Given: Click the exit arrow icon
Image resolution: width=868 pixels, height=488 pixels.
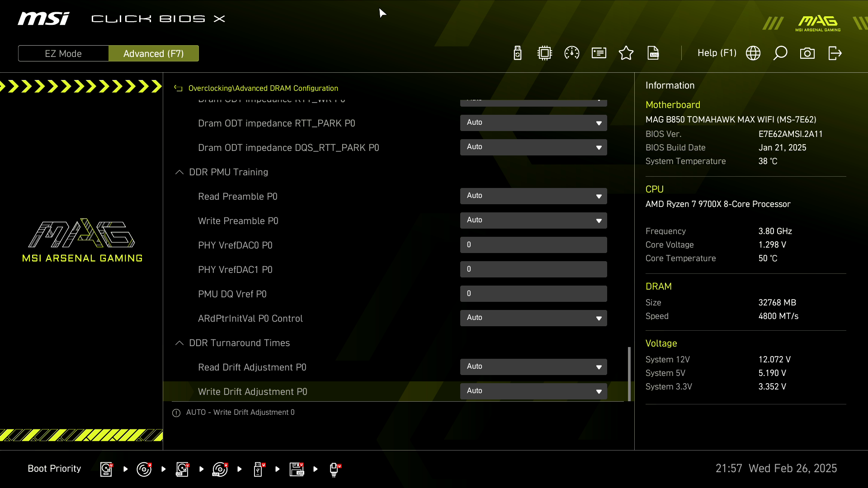Looking at the screenshot, I should tap(835, 53).
